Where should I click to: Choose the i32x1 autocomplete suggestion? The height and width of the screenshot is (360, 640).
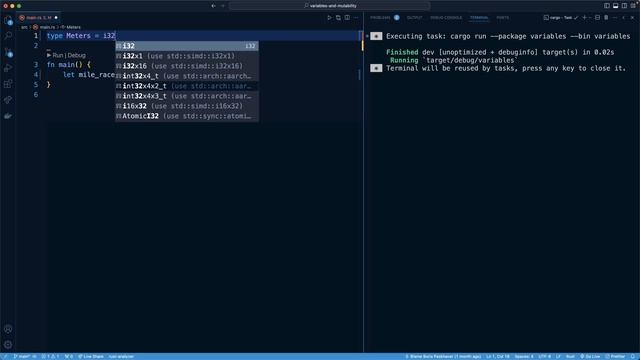point(187,56)
